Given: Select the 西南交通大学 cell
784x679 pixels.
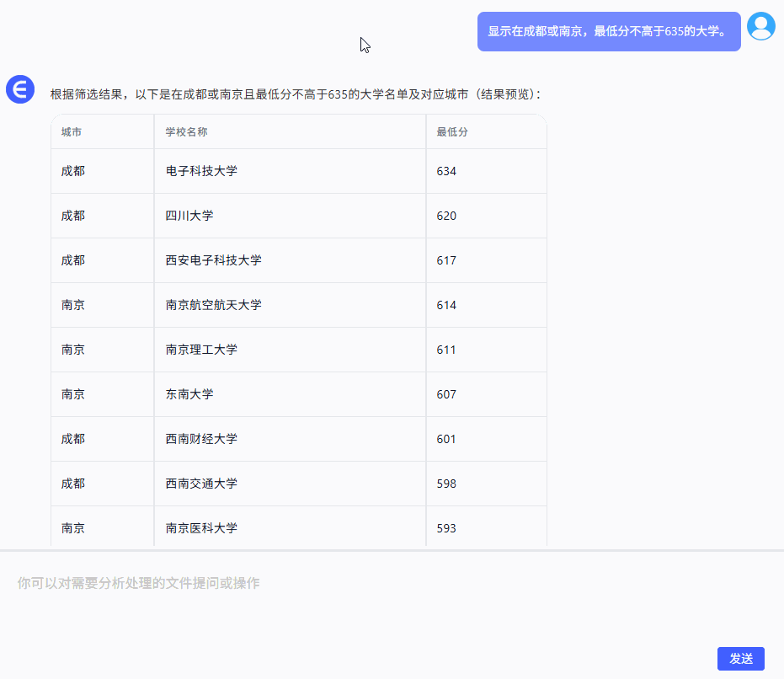Looking at the screenshot, I should (x=290, y=484).
